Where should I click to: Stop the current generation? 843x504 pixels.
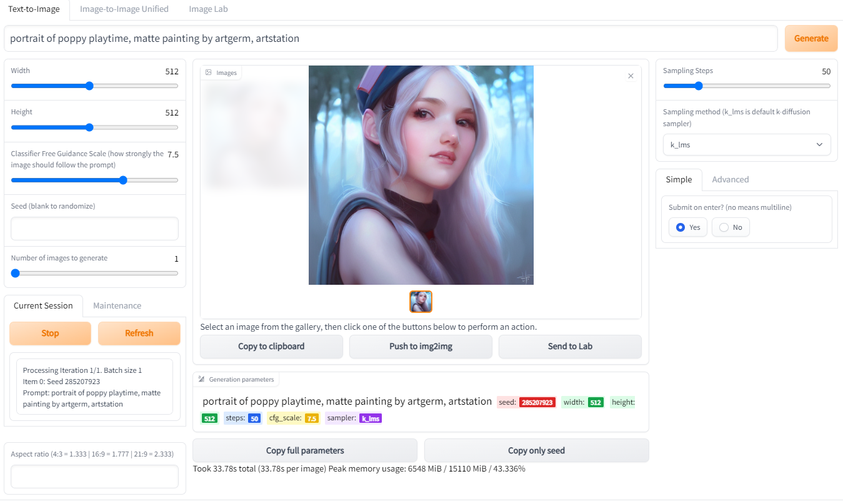pos(50,333)
